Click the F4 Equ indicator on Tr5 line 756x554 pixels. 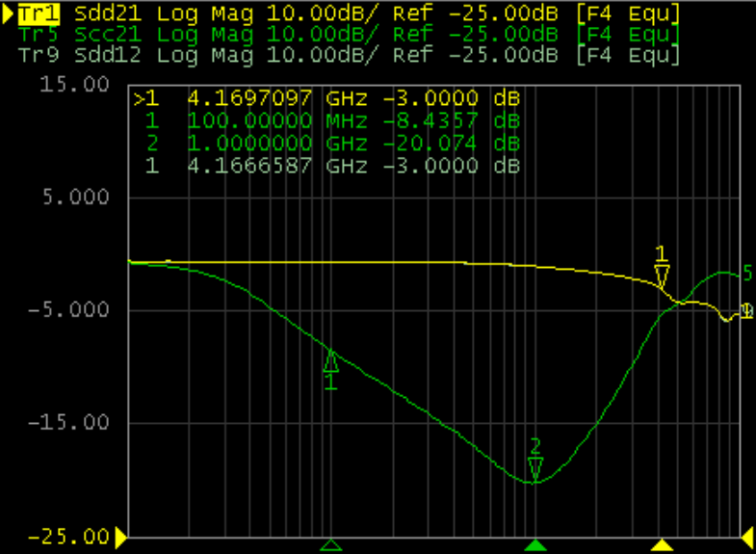point(626,35)
